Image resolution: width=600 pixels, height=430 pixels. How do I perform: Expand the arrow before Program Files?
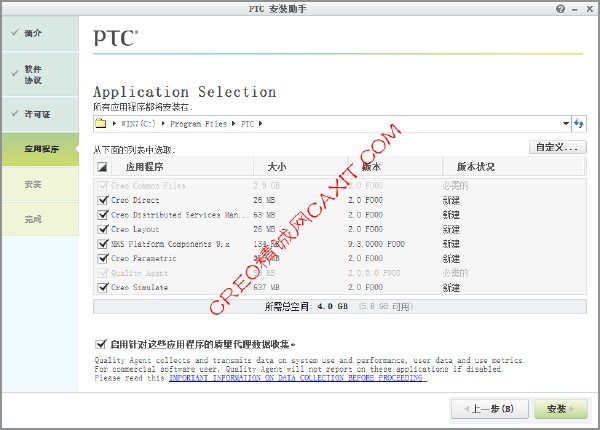click(163, 124)
